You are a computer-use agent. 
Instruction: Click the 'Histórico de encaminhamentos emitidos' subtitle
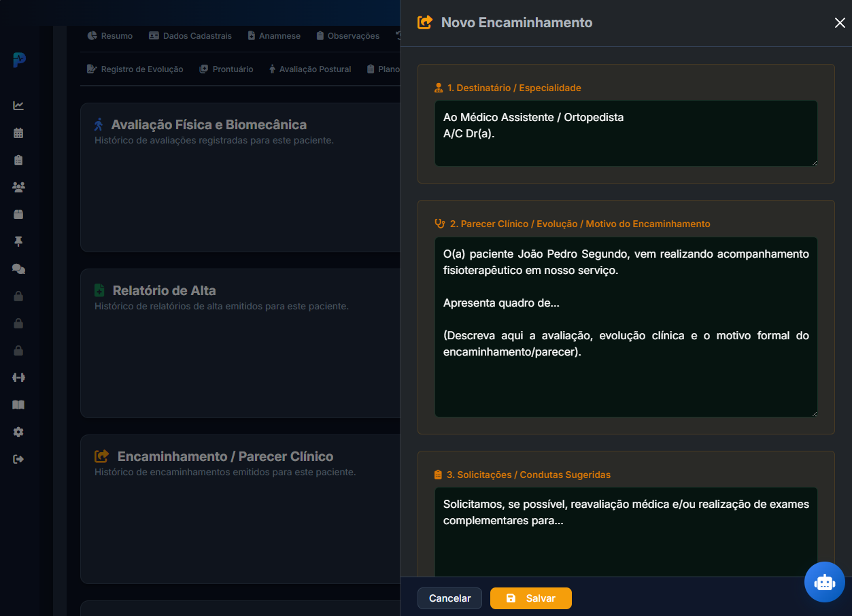(x=225, y=472)
